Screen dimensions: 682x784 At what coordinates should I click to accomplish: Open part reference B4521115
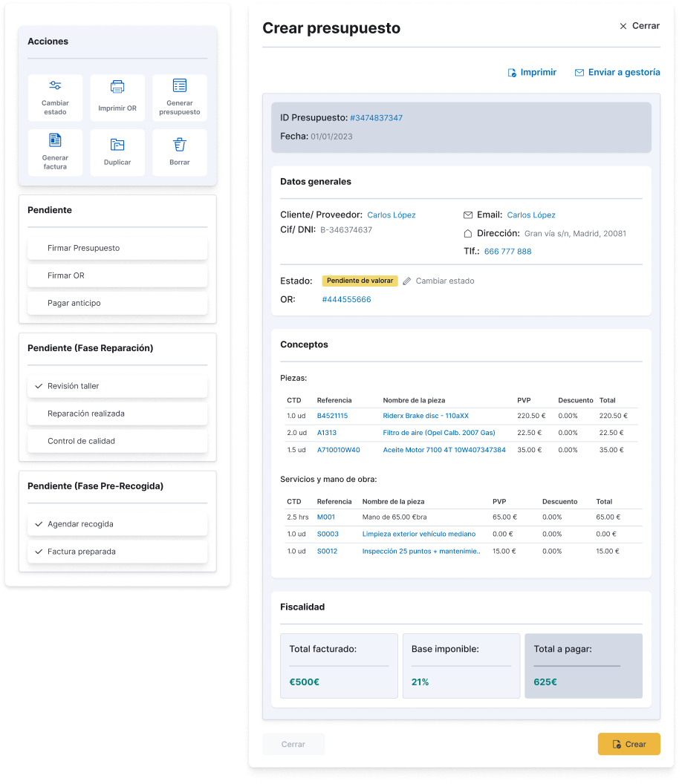click(x=332, y=416)
